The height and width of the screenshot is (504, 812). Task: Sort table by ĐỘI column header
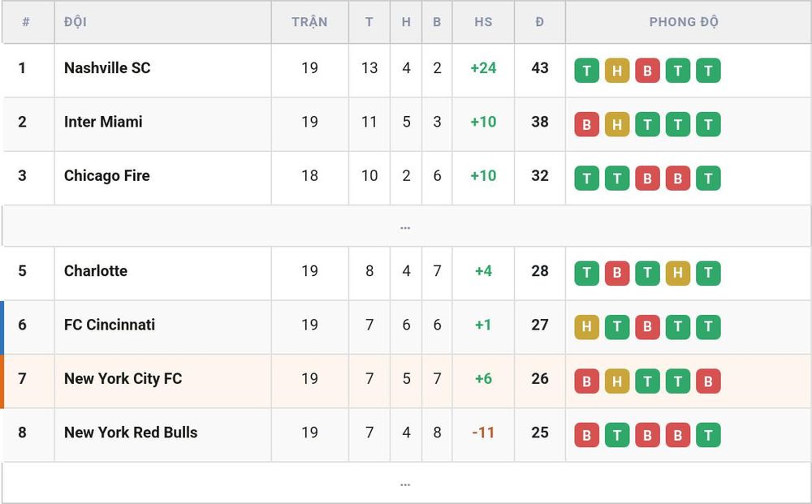[x=76, y=22]
